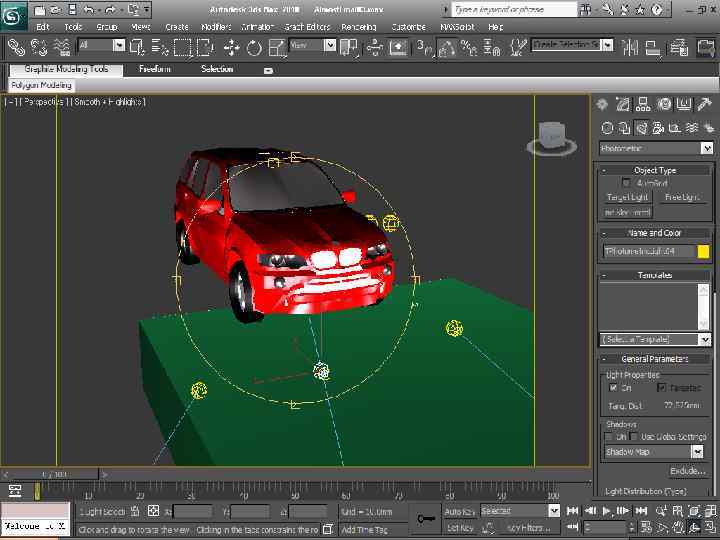Toggle the light On checkbox under Light Properties
Viewport: 720px width, 540px height.
tap(613, 388)
